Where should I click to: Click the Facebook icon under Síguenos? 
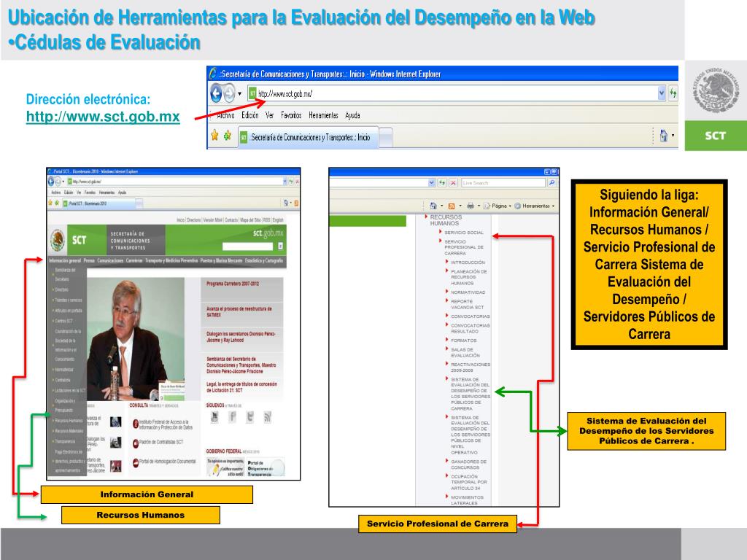pyautogui.click(x=233, y=417)
